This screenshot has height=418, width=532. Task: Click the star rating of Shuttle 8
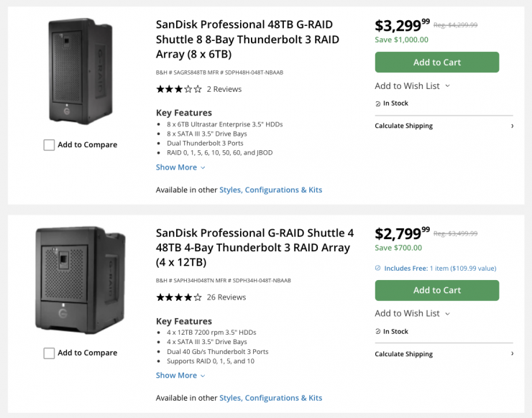coord(179,90)
